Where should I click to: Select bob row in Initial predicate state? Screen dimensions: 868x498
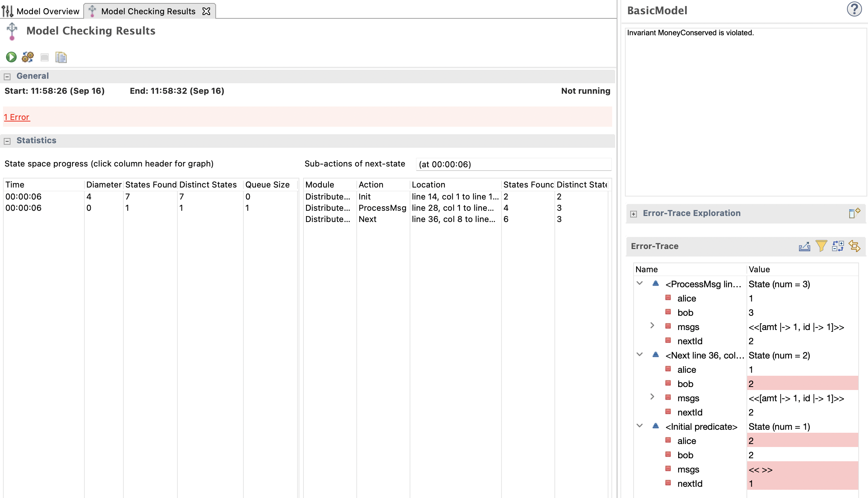pos(746,455)
